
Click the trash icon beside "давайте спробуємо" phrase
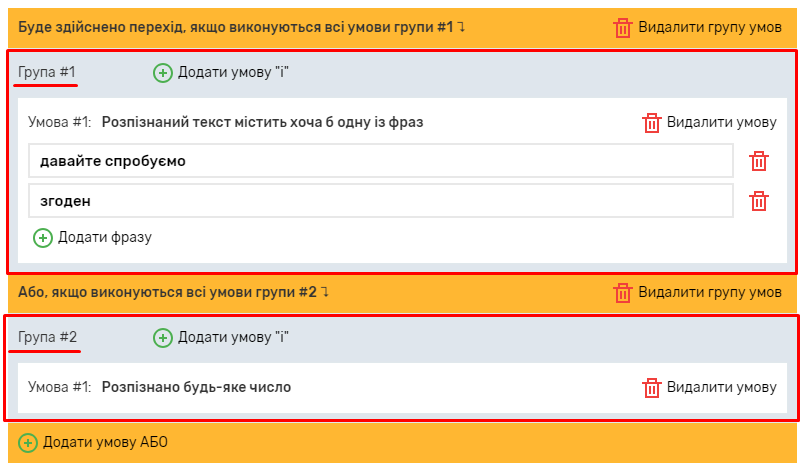759,161
